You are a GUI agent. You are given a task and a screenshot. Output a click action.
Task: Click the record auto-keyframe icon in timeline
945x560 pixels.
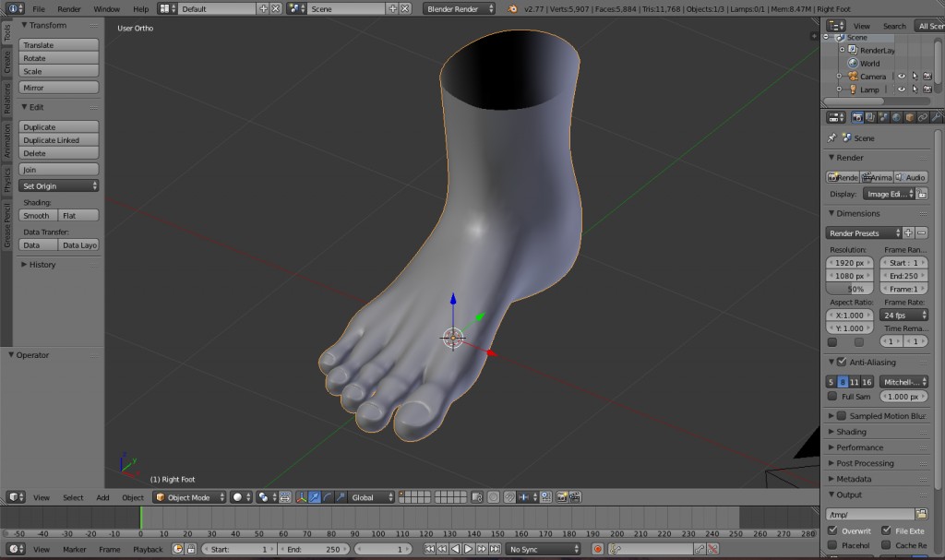pyautogui.click(x=597, y=550)
